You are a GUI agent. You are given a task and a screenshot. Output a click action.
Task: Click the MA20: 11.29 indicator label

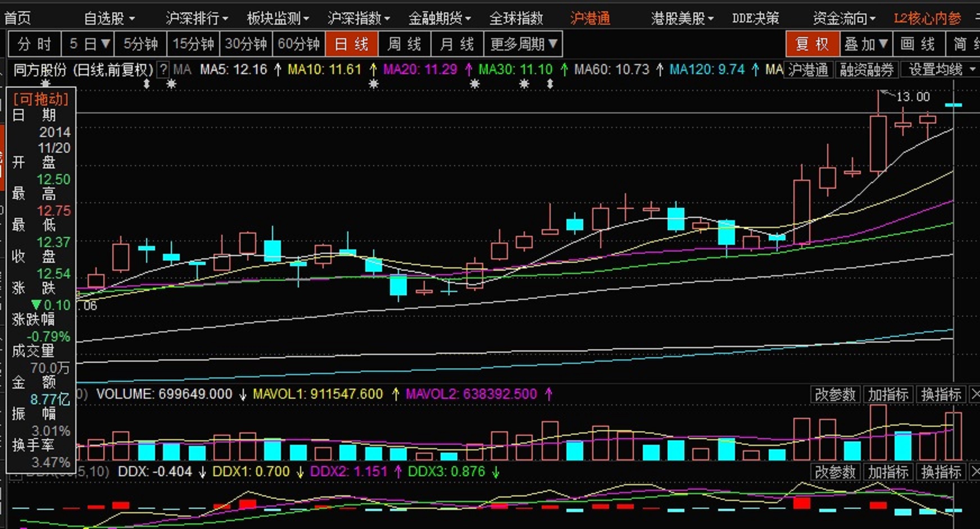pyautogui.click(x=420, y=70)
